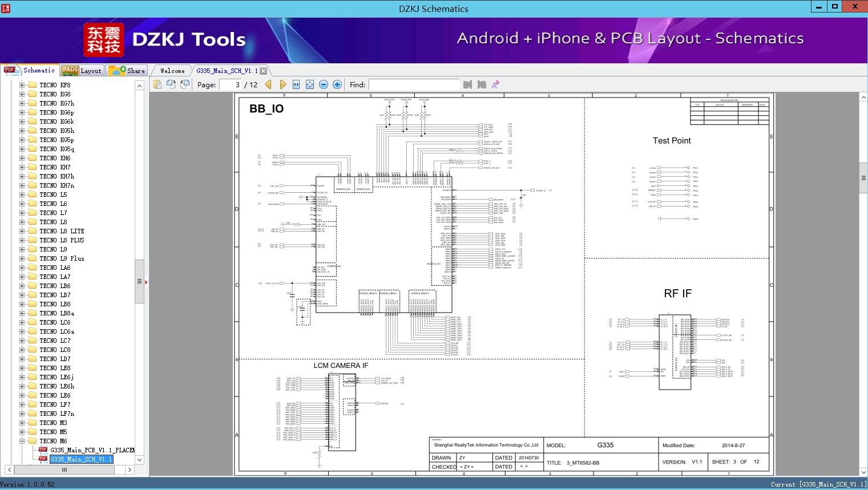Click the side panel collapse splitter handle
Viewport: 868px width, 490px height.
pyautogui.click(x=146, y=282)
